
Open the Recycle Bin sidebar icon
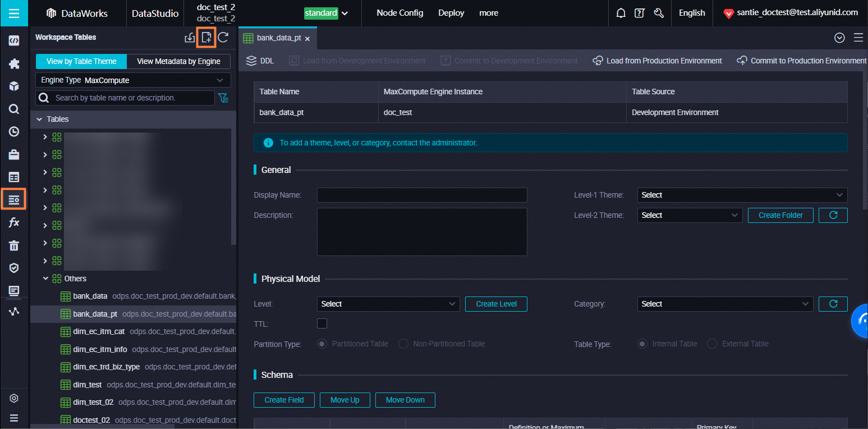(x=14, y=245)
